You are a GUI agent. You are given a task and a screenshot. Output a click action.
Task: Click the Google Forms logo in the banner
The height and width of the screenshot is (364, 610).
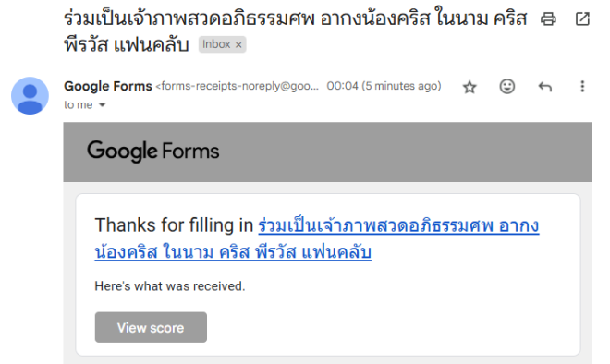[x=152, y=152]
